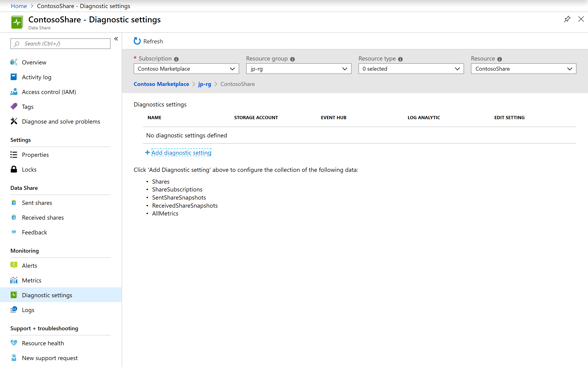The image size is (588, 367).
Task: Click the Activity log icon
Action: coord(14,76)
